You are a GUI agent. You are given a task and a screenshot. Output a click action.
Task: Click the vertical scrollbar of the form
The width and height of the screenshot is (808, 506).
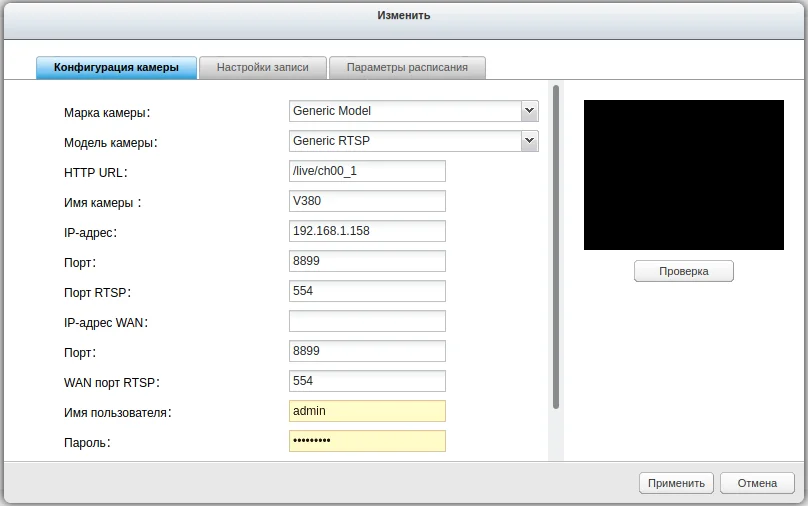[556, 247]
